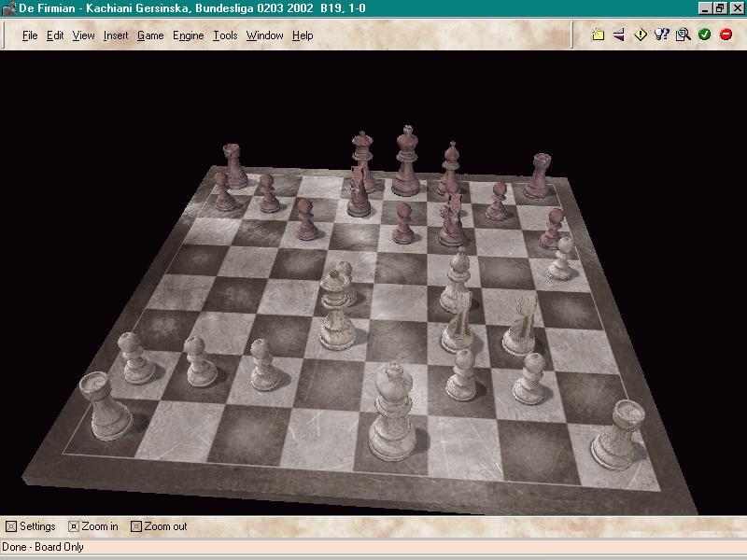
Task: Click the lightbulb hint question icon
Action: click(662, 35)
